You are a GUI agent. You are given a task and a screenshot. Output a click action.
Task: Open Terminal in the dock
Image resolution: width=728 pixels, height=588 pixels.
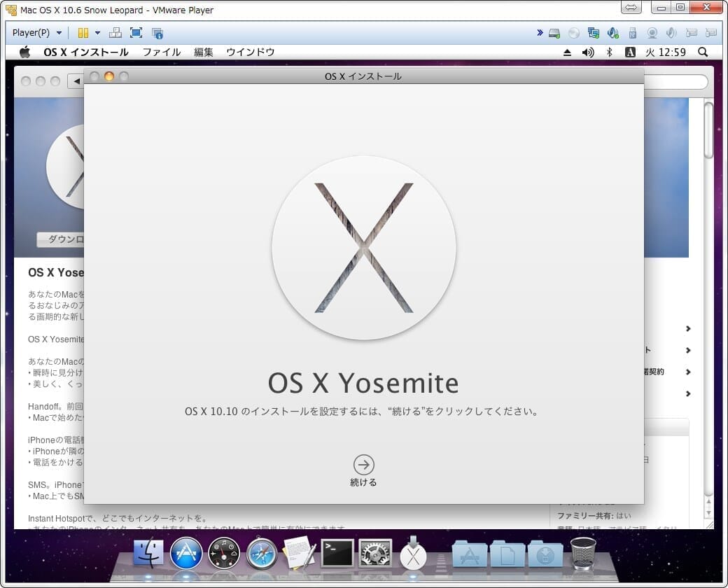(x=337, y=553)
